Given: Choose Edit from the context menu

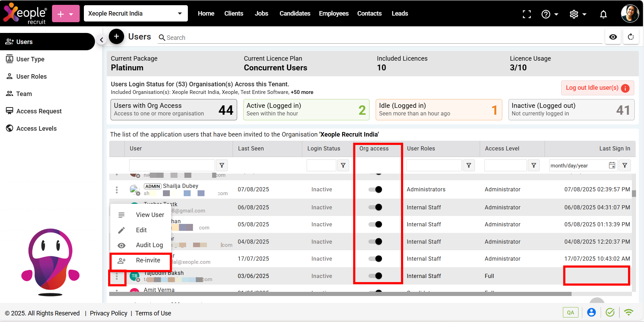Looking at the screenshot, I should pos(140,230).
